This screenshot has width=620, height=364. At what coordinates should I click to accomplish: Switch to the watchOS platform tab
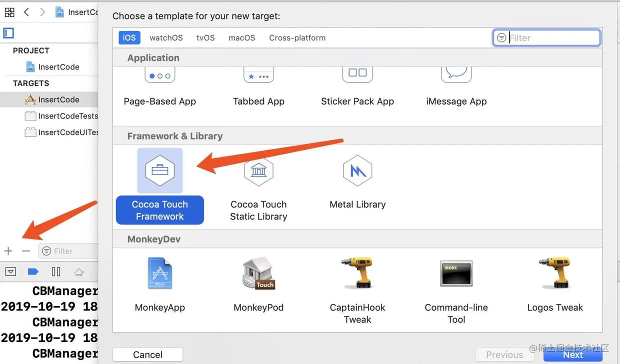166,37
